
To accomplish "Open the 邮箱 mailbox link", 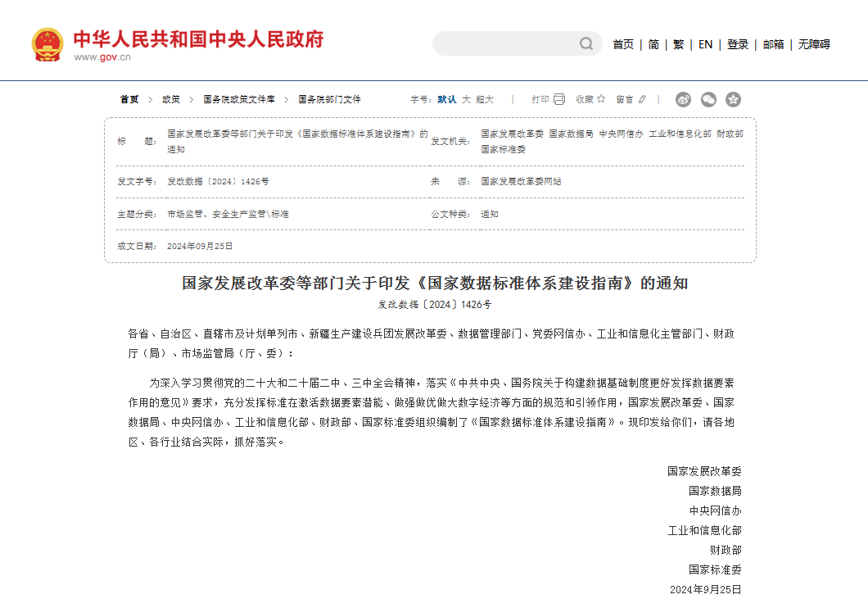I will [773, 44].
